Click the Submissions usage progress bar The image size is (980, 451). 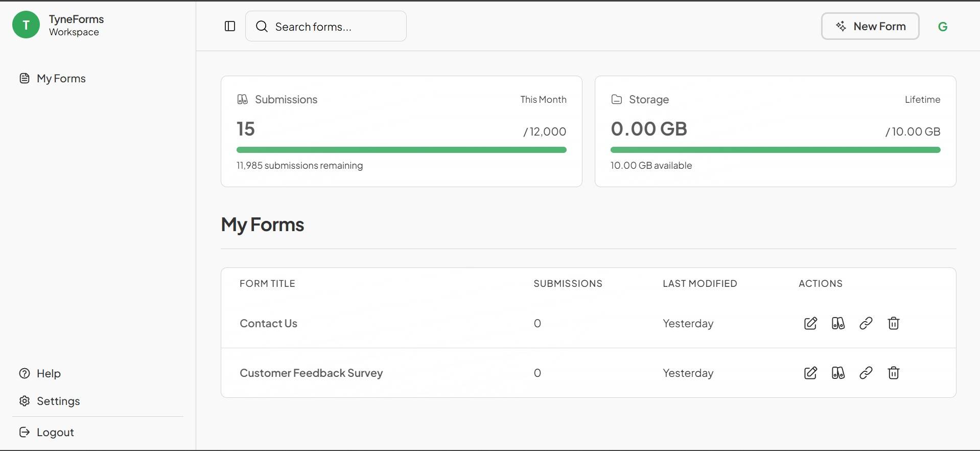(401, 150)
